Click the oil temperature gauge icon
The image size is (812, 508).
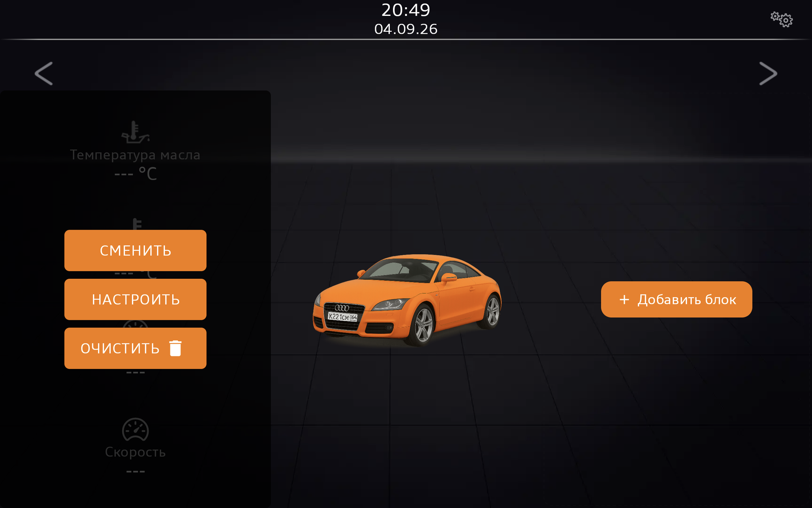(x=135, y=132)
